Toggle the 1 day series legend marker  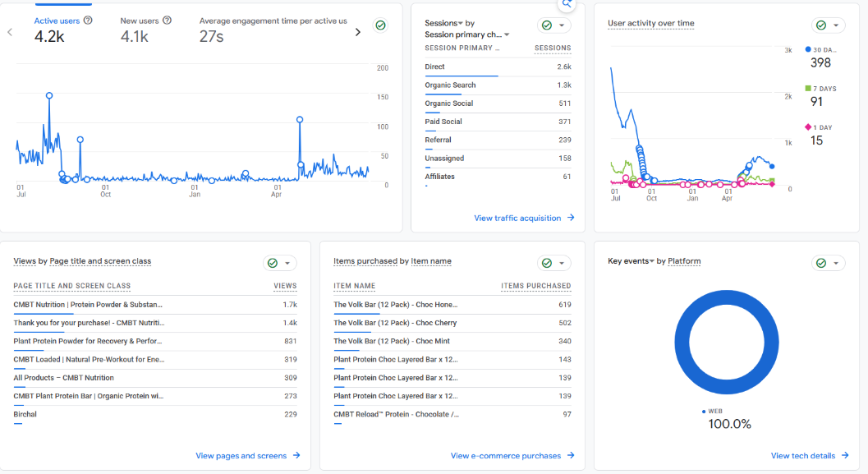tap(808, 127)
